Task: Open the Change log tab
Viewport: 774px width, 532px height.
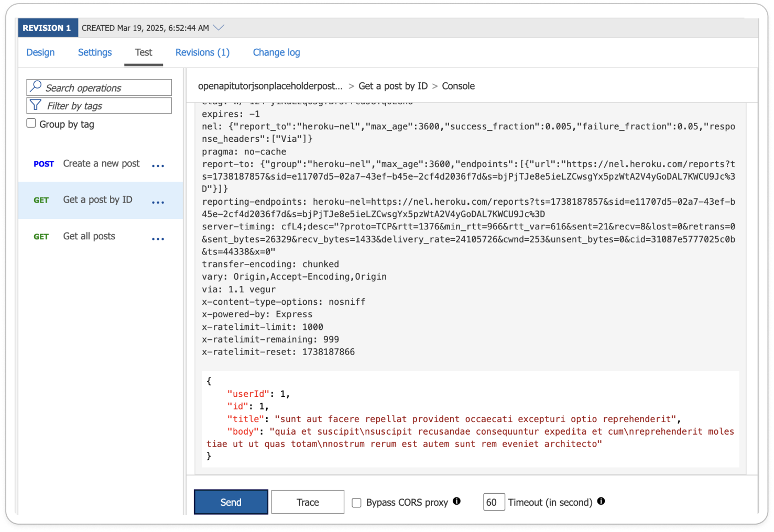Action: pos(276,52)
